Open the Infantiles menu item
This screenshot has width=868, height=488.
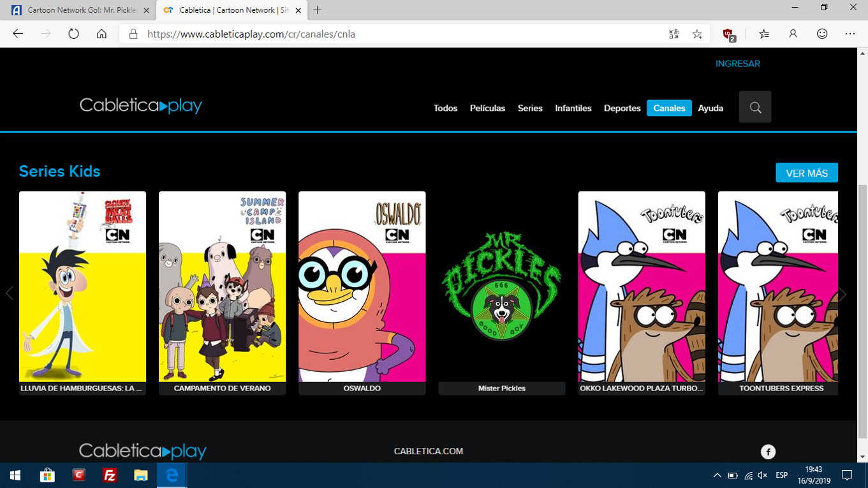573,108
